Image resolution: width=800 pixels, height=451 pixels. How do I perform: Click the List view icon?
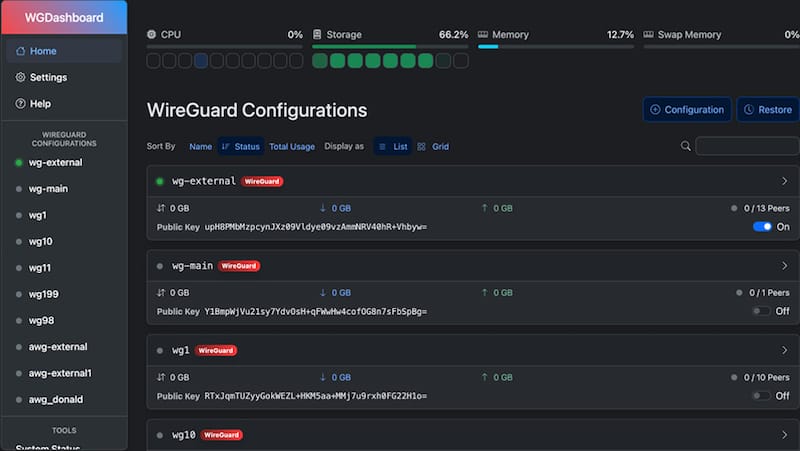(382, 146)
